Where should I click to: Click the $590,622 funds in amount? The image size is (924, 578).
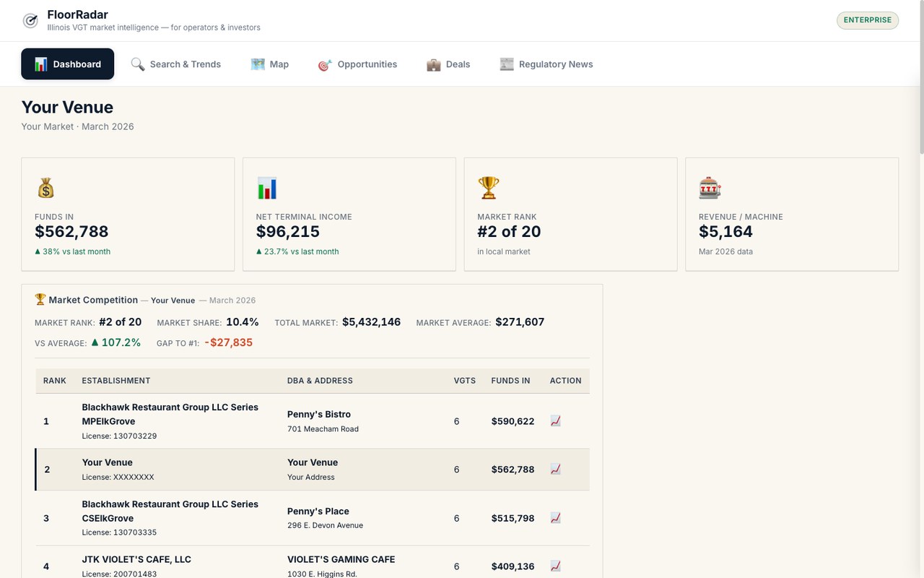[x=513, y=421]
